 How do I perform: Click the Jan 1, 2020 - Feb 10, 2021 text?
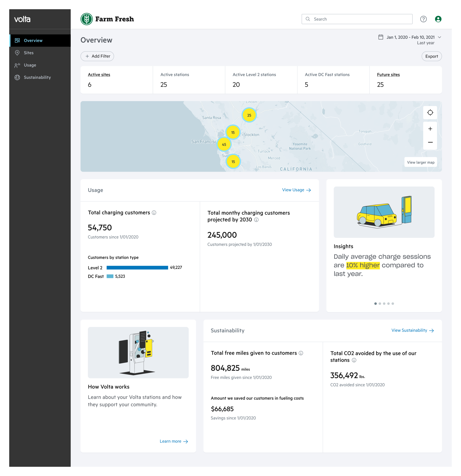[410, 37]
